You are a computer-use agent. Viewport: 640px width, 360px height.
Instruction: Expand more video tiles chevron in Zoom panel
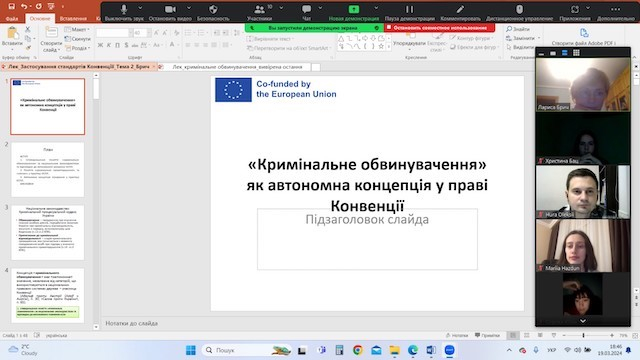pyautogui.click(x=583, y=321)
